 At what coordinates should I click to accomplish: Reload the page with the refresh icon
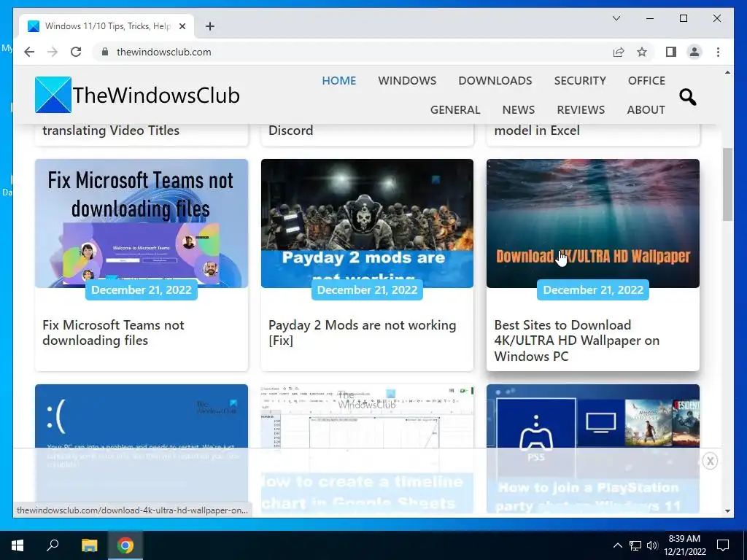[76, 52]
